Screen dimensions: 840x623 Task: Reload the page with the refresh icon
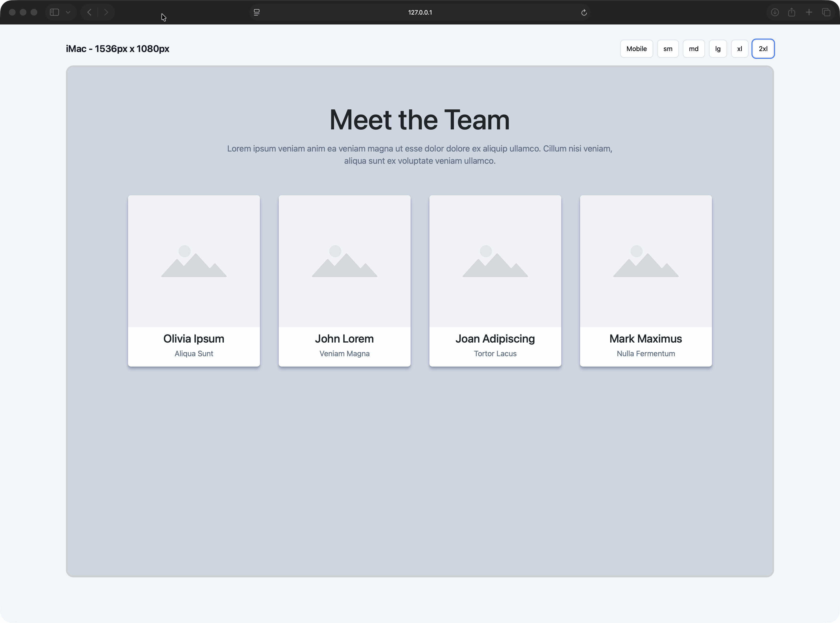(584, 12)
